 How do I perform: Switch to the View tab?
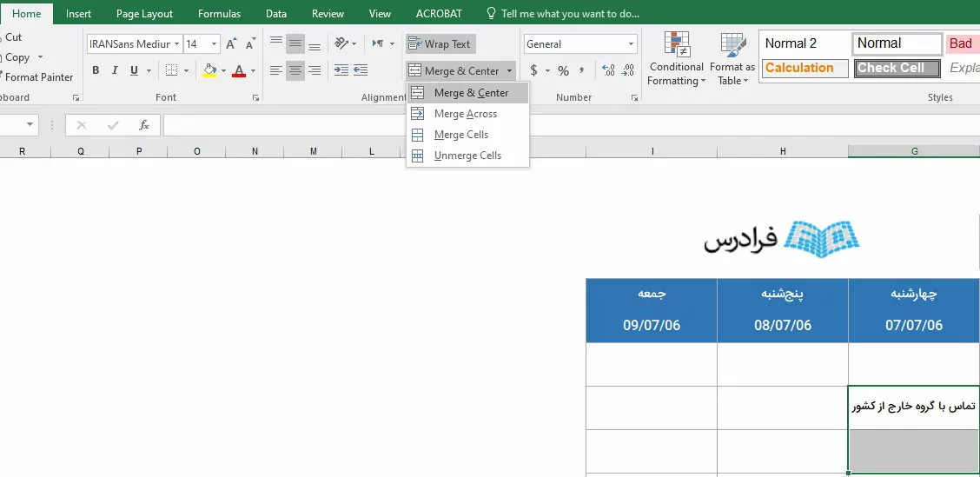tap(380, 14)
